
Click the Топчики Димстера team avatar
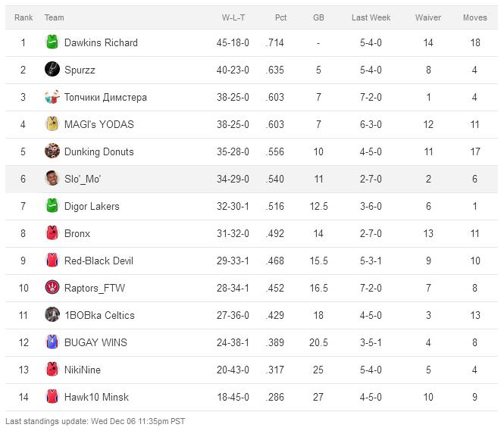[x=52, y=96]
